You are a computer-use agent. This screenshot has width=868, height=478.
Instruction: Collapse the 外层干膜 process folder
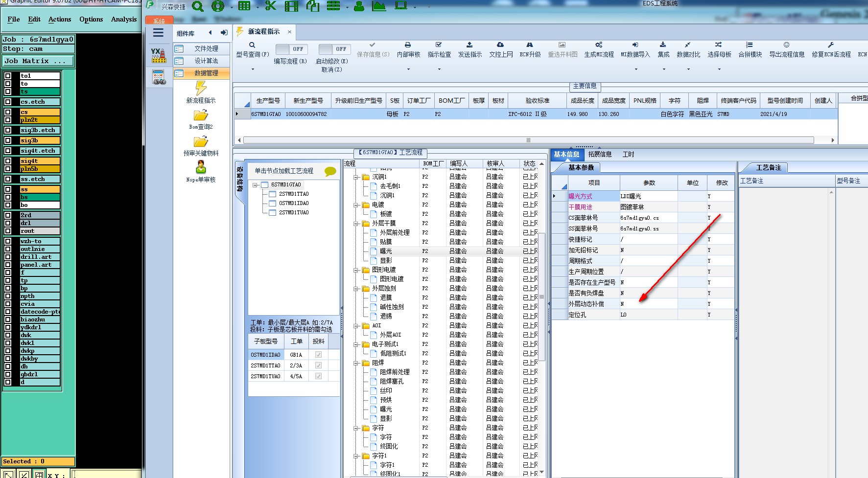pyautogui.click(x=356, y=224)
